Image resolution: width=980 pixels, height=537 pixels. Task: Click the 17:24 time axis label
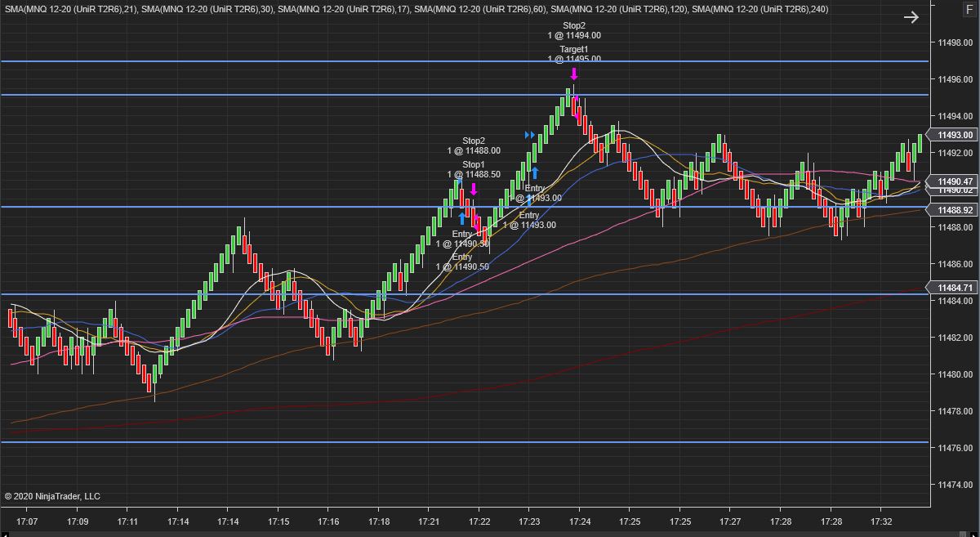click(579, 521)
